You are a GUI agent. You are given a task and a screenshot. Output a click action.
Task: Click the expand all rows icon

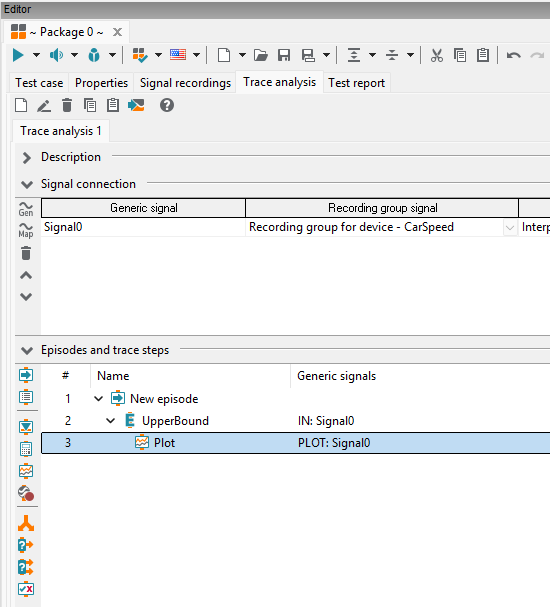[354, 55]
